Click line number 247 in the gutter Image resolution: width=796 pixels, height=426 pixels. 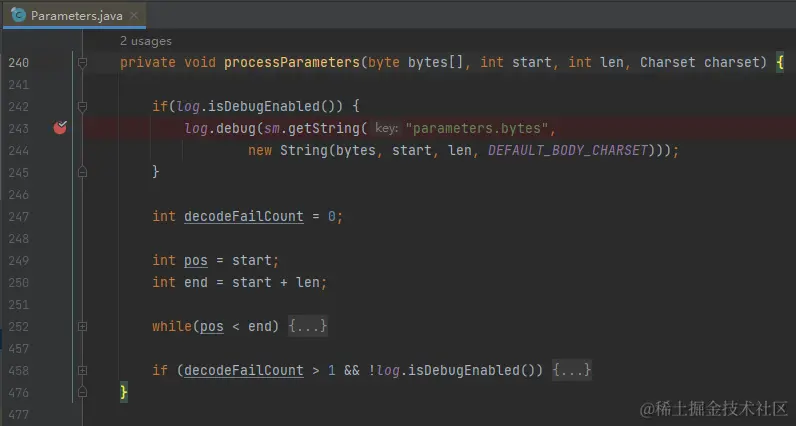pos(19,217)
